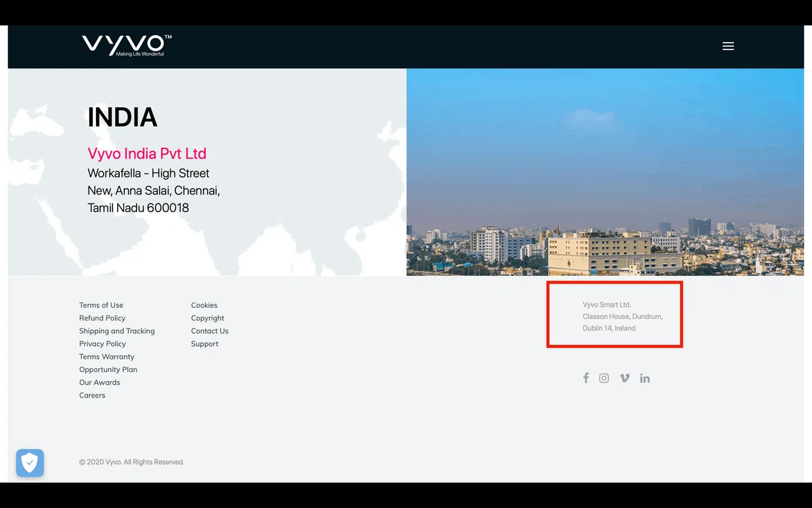
Task: Click the INDIA heading
Action: click(122, 117)
